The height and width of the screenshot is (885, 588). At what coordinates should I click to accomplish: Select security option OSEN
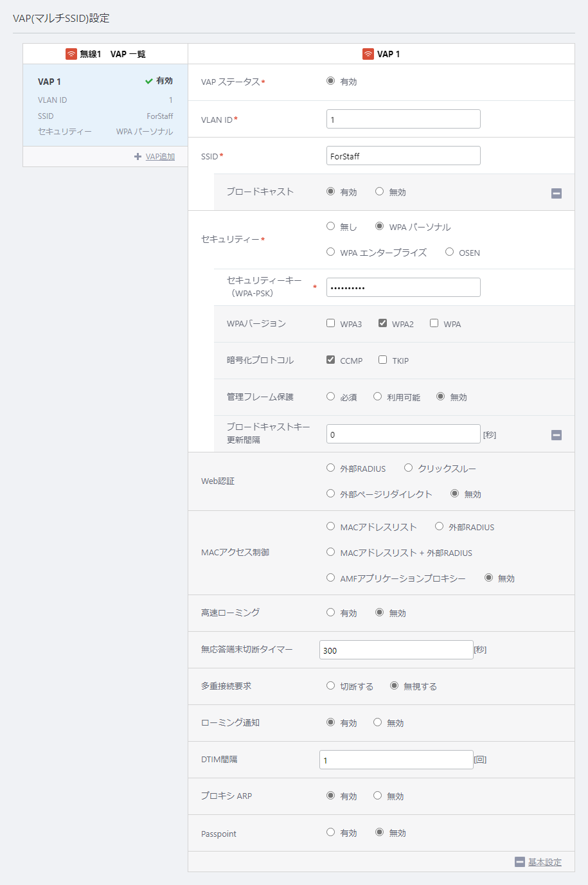click(x=449, y=252)
